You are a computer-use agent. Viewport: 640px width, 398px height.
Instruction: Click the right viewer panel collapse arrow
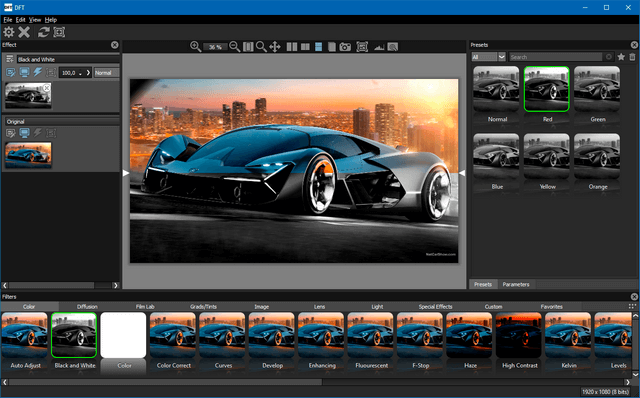click(462, 173)
